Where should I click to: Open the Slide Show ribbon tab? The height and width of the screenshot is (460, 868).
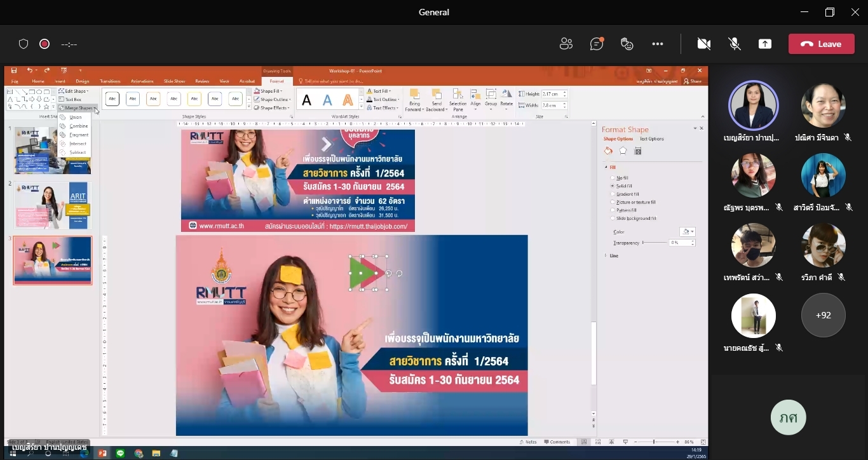tap(174, 81)
